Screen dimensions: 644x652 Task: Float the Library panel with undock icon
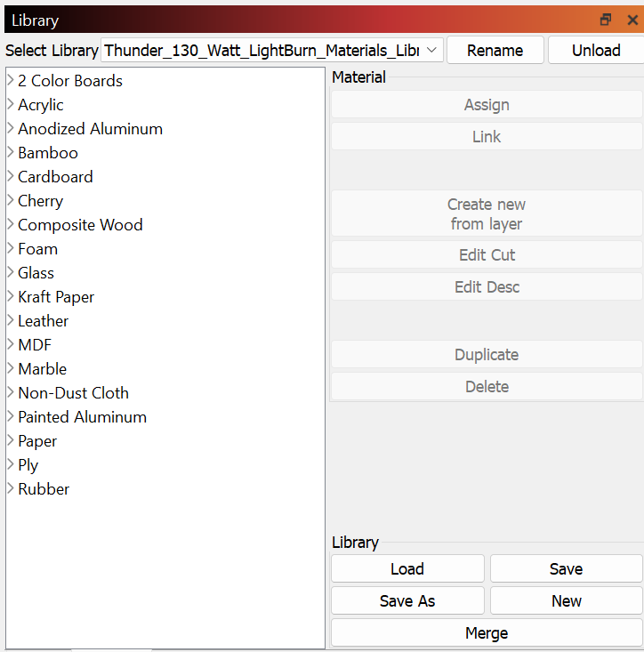606,20
